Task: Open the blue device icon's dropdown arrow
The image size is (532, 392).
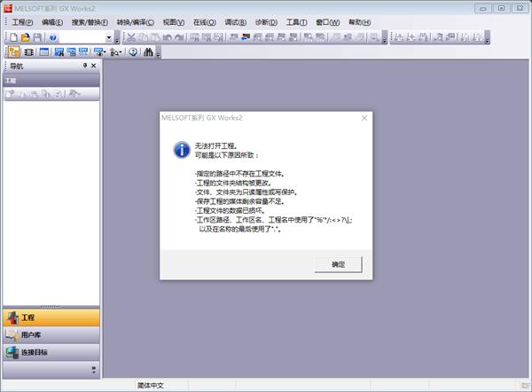Action: 105,52
